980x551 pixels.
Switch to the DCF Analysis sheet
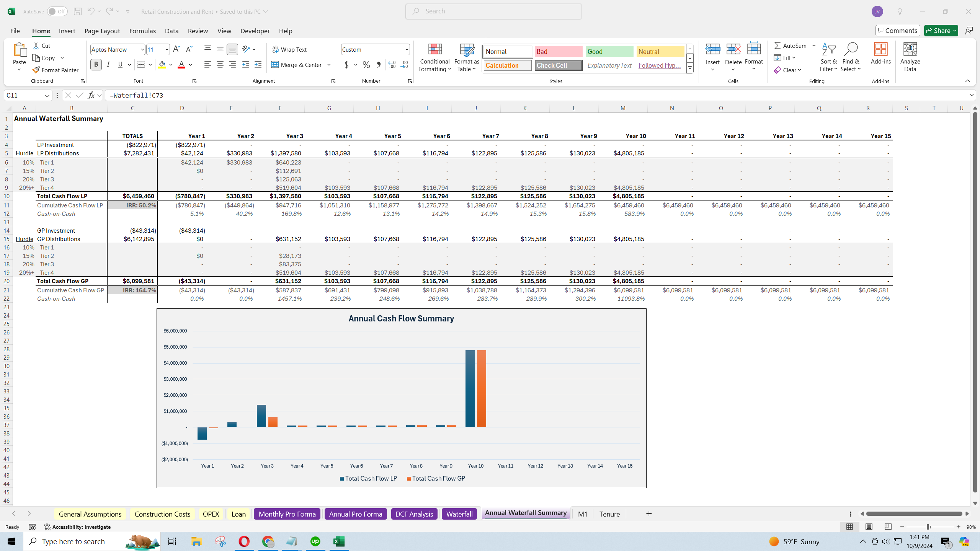(x=414, y=514)
